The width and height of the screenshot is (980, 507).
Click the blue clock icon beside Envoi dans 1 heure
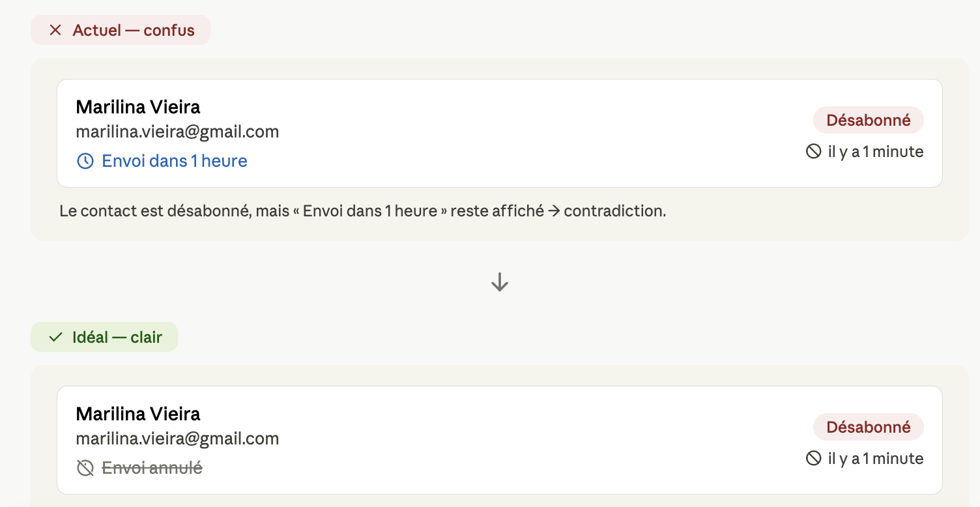point(85,161)
